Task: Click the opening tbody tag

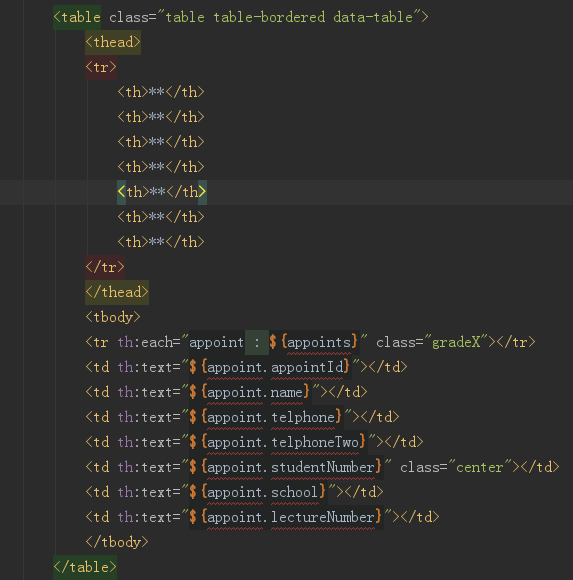Action: click(113, 317)
